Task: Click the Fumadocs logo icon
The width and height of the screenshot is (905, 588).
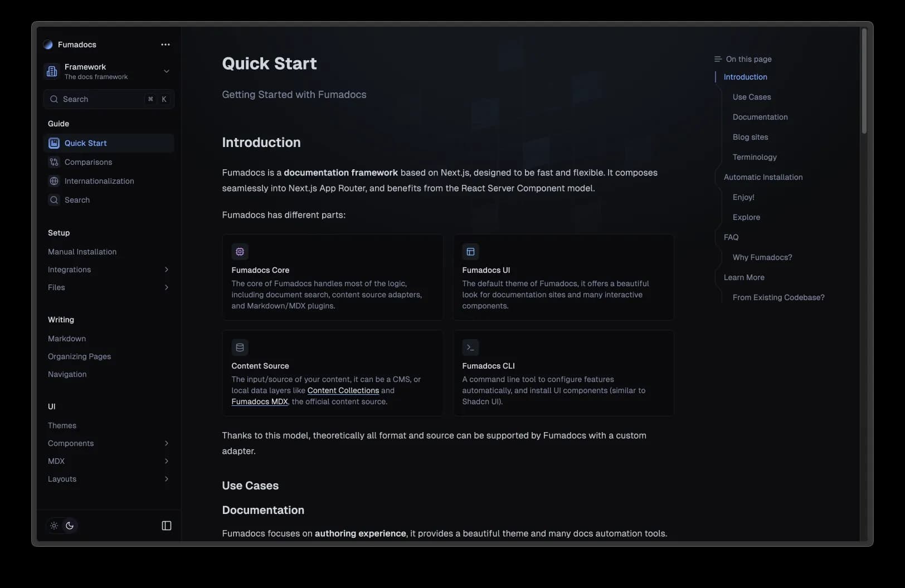Action: (x=48, y=45)
